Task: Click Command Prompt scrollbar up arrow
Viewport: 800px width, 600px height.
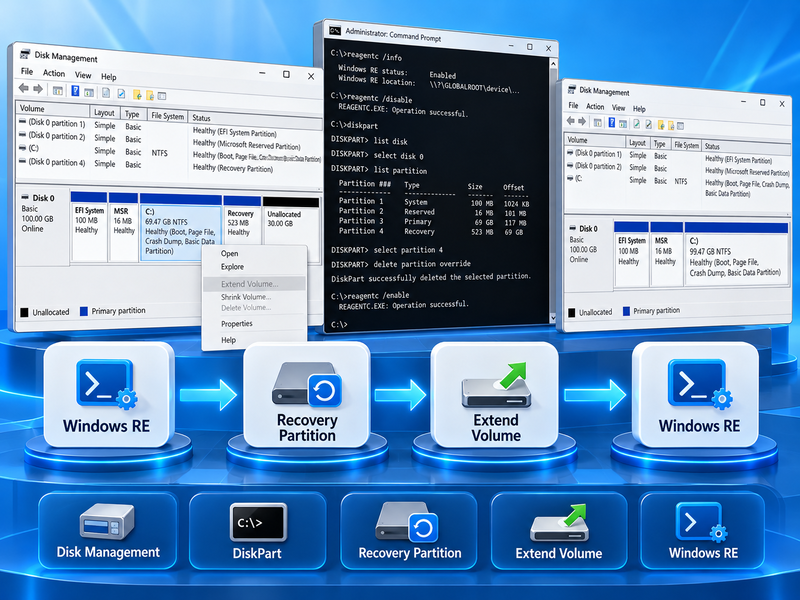Action: [553, 64]
